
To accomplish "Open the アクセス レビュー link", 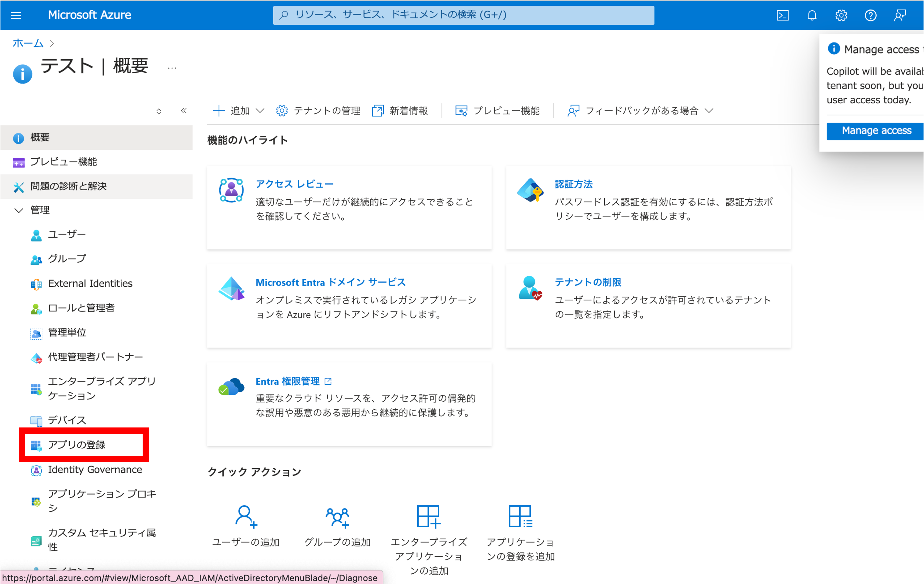I will [x=294, y=184].
